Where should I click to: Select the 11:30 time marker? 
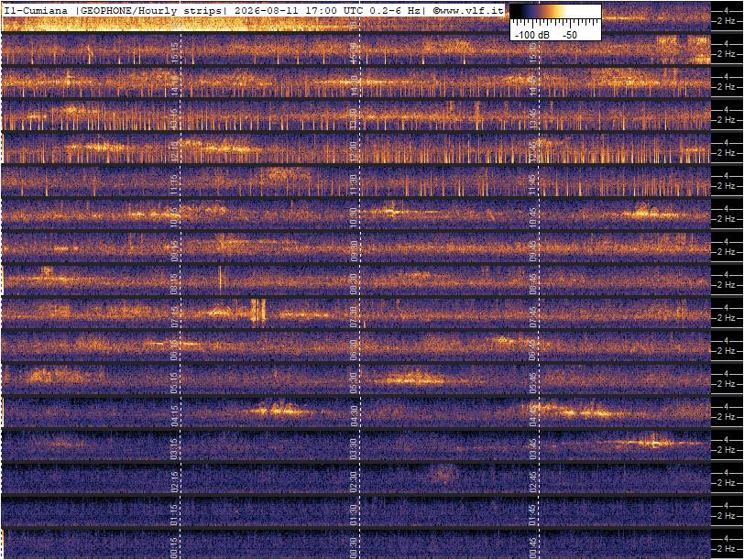tap(354, 184)
